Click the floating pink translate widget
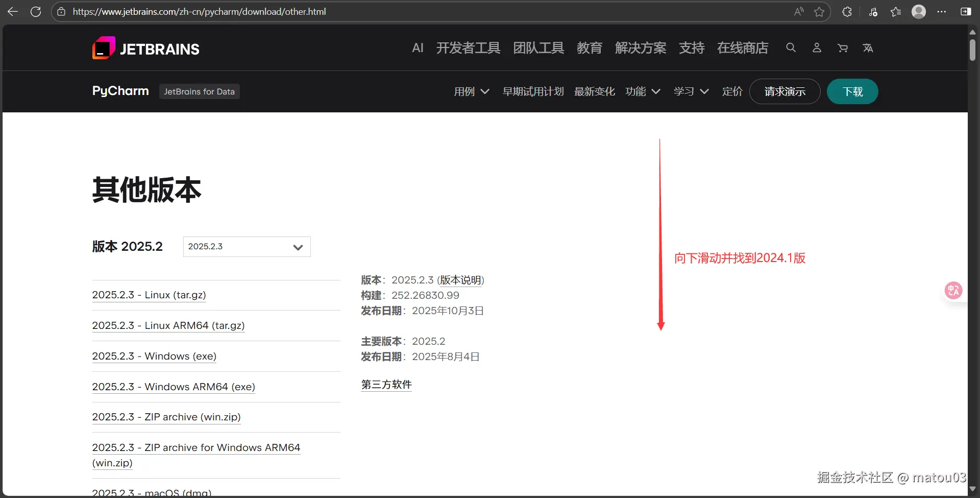This screenshot has width=980, height=498. coord(953,291)
